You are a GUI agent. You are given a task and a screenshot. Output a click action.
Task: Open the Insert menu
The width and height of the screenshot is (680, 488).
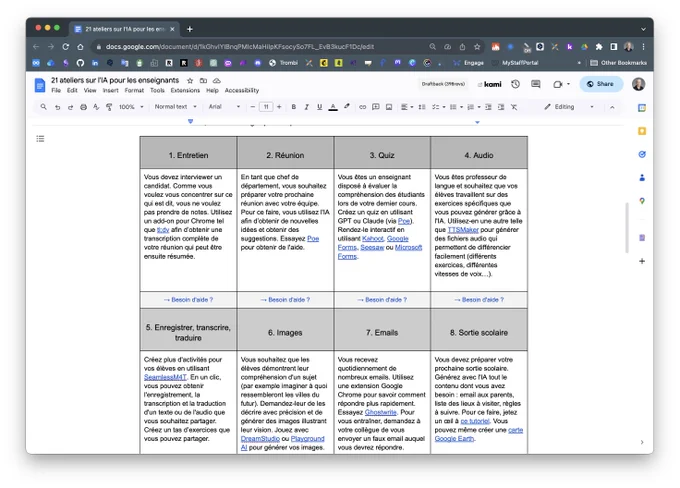coord(111,90)
